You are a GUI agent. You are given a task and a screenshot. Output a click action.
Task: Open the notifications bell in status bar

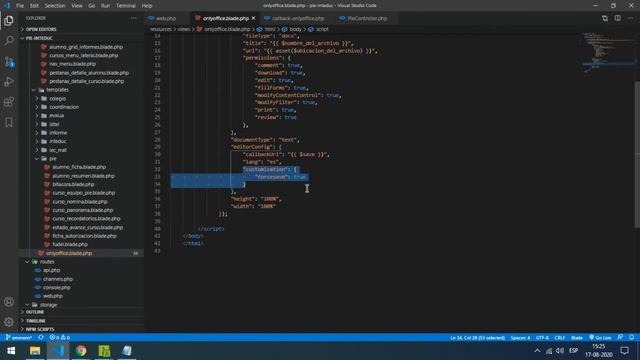pos(631,338)
